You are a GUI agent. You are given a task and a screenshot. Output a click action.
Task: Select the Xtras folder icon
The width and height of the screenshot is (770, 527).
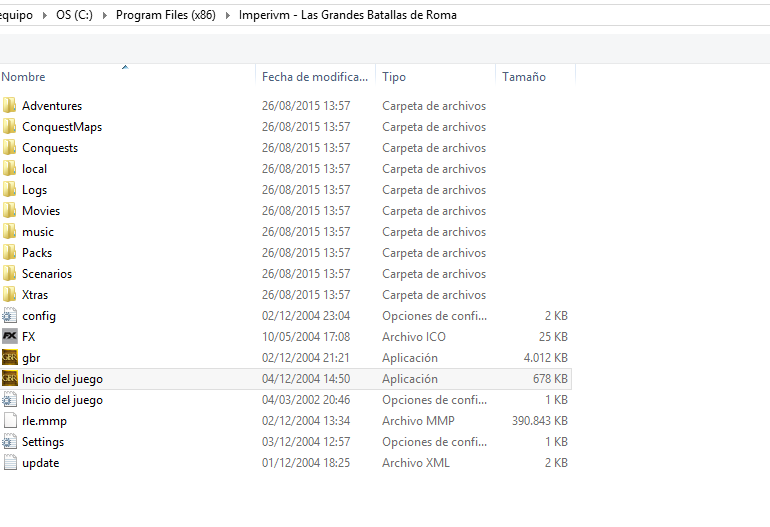click(x=9, y=295)
